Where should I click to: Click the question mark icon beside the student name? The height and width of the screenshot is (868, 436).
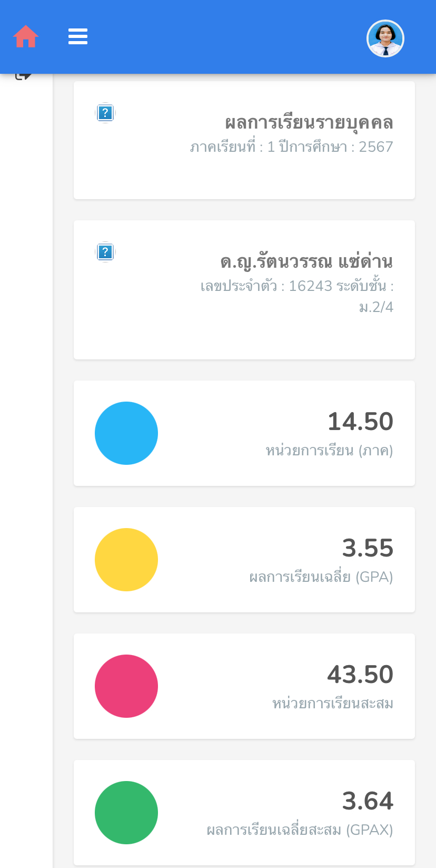105,252
